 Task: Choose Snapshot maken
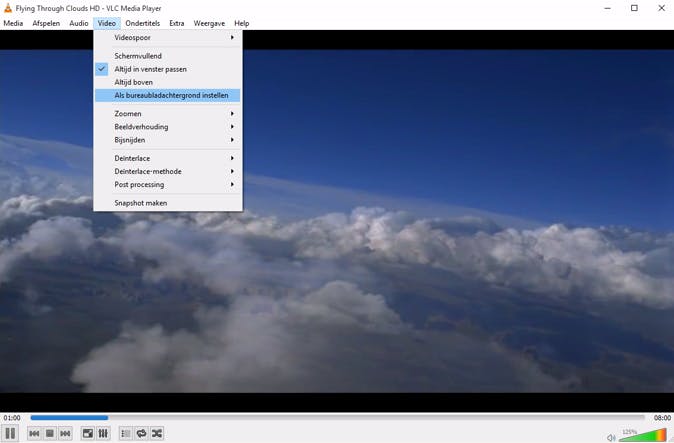(168, 203)
